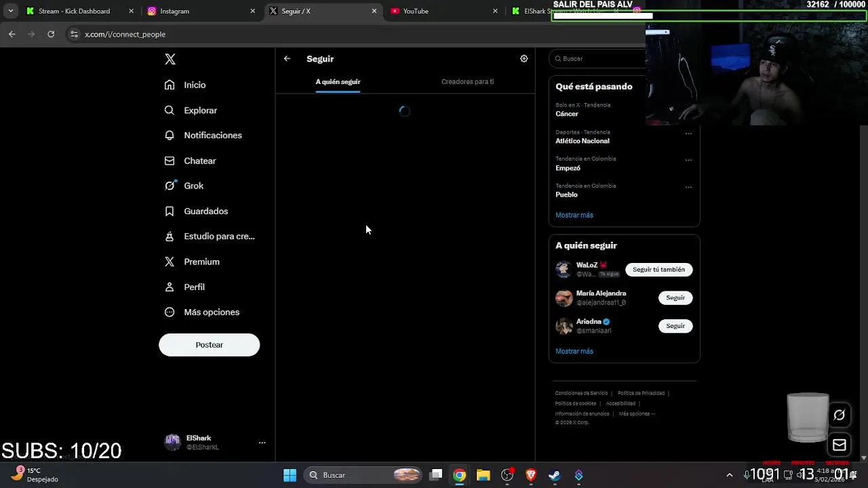Open Notificaciones in the sidebar

203,135
